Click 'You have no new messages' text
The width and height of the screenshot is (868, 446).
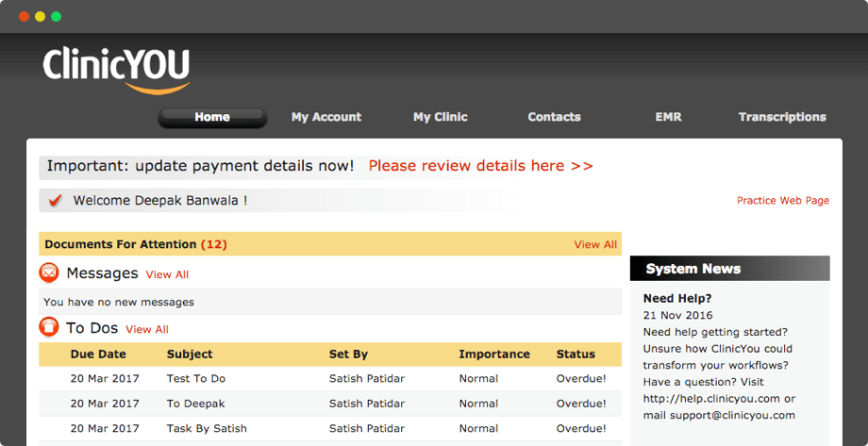click(119, 302)
